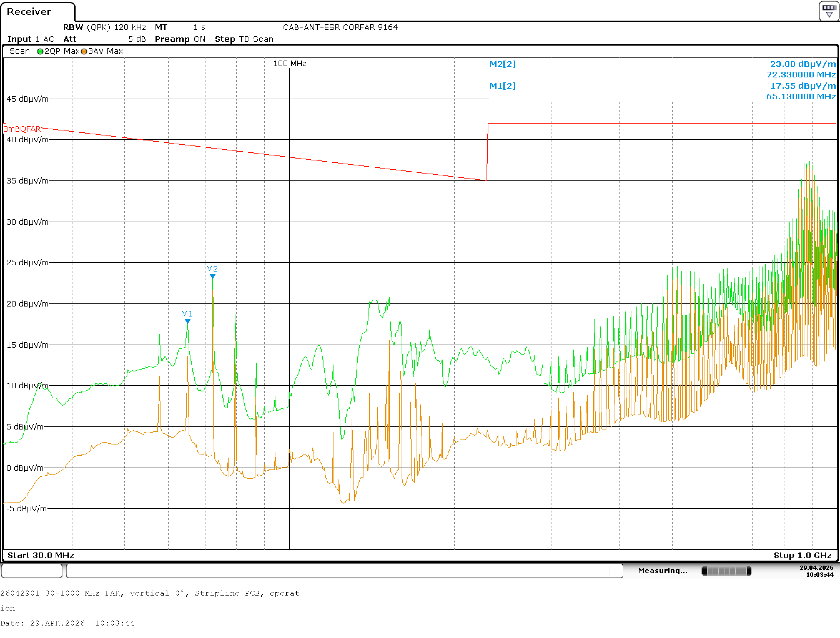
Task: Click the Preamp ON setting
Action: [180, 39]
